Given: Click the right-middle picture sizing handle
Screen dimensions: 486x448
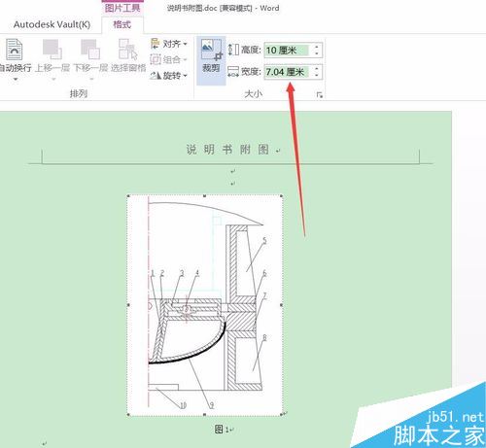Looking at the screenshot, I should tap(281, 305).
